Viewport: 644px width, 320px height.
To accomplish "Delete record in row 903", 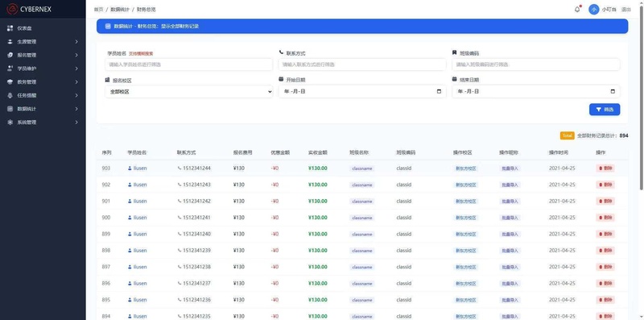I will [x=605, y=168].
